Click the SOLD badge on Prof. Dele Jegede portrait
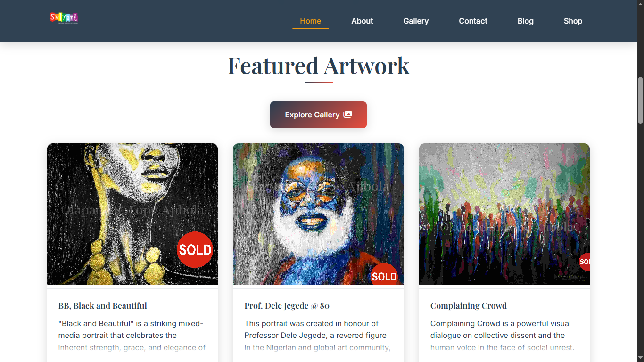The image size is (644, 362). pyautogui.click(x=384, y=274)
